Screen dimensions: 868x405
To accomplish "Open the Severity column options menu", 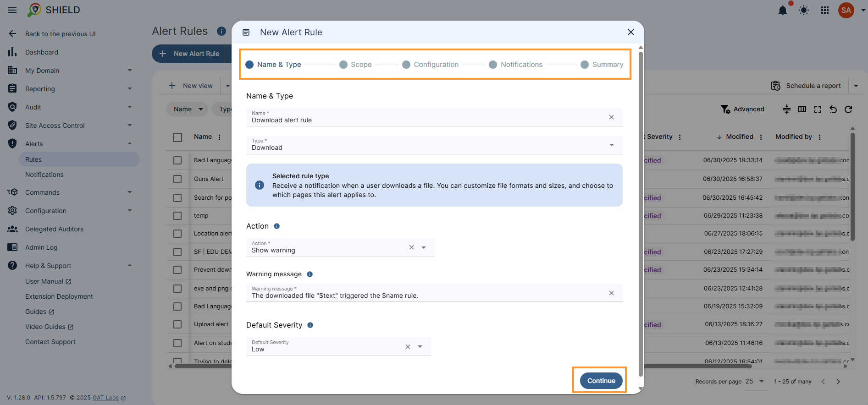I will (x=680, y=137).
